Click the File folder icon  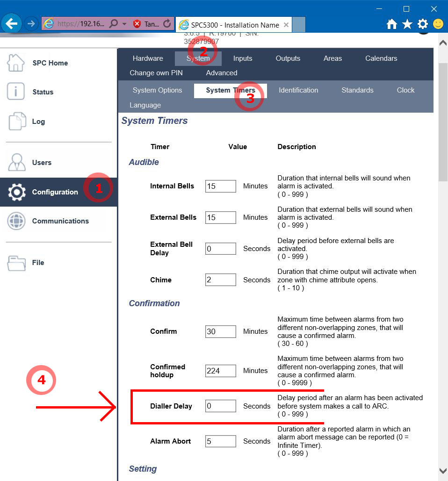click(x=17, y=263)
